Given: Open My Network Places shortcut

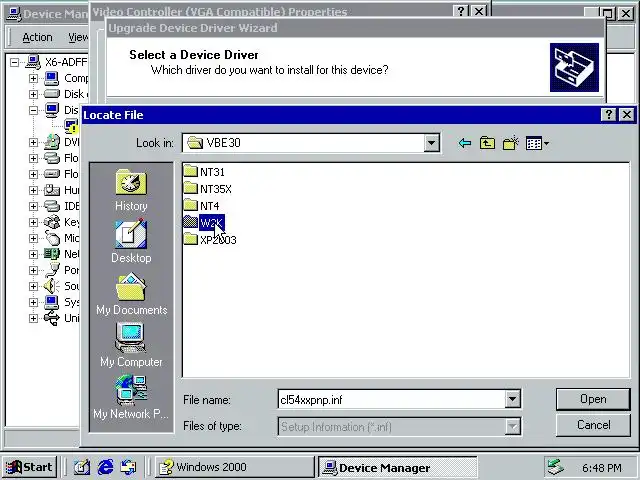Looking at the screenshot, I should click(131, 397).
